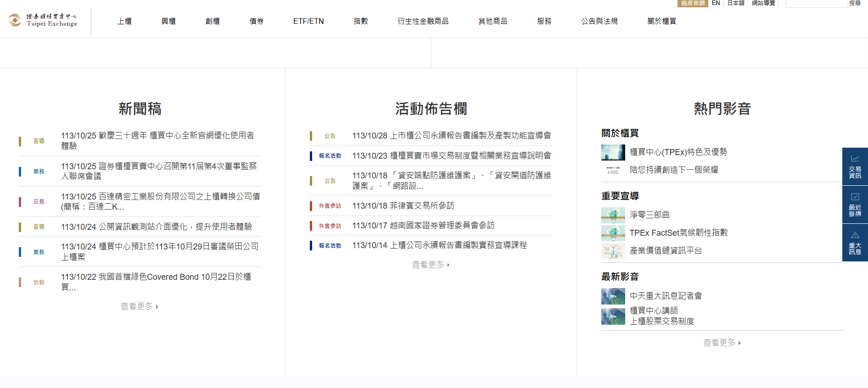Open the 交易資訊 side panel button
868x388 pixels.
point(855,166)
